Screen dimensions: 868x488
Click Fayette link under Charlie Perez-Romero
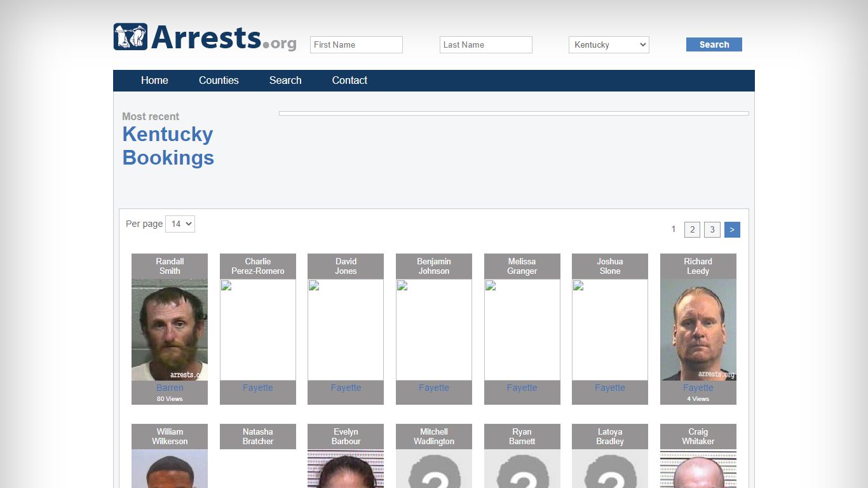tap(258, 388)
